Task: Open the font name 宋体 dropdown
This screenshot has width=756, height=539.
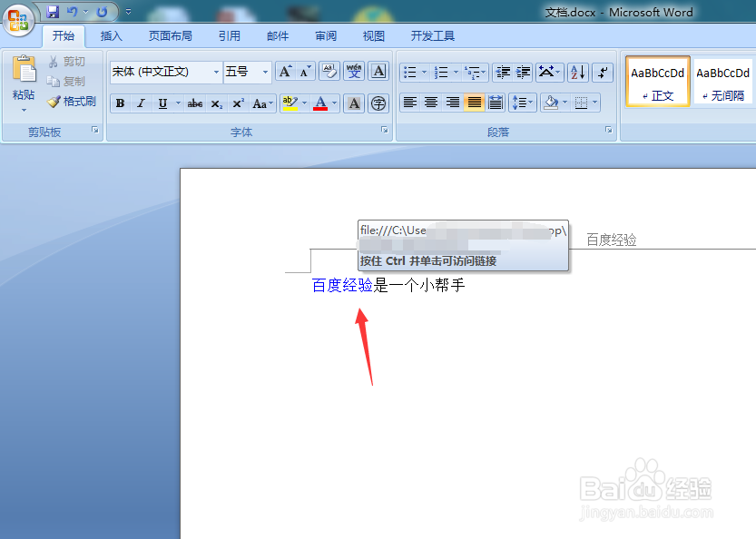Action: [216, 72]
